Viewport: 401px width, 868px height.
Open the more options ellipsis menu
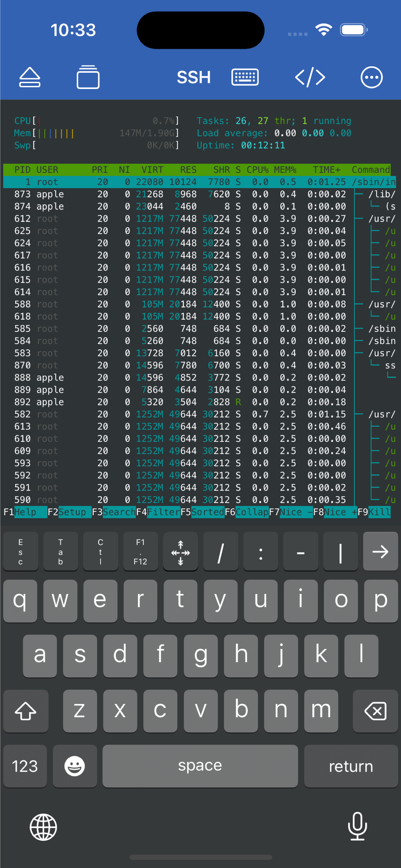click(x=371, y=77)
